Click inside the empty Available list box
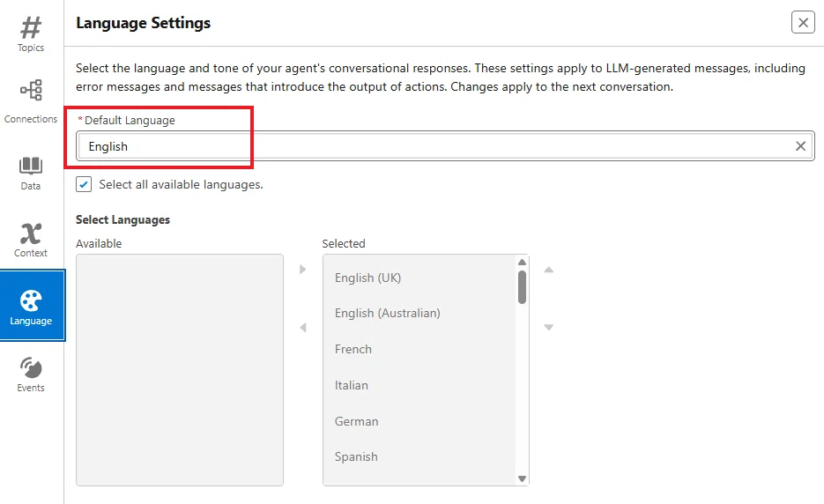 tap(180, 370)
